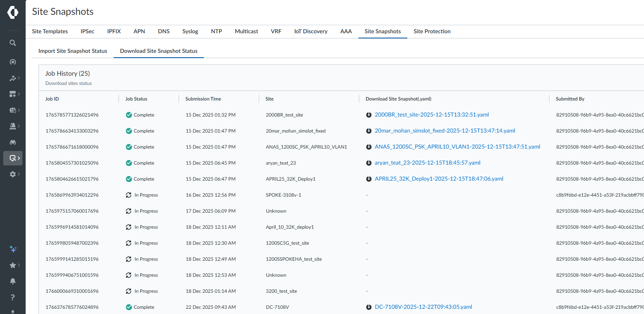Click the sparkle AI assistant icon
Screen dimensions: 644x314
[13, 249]
